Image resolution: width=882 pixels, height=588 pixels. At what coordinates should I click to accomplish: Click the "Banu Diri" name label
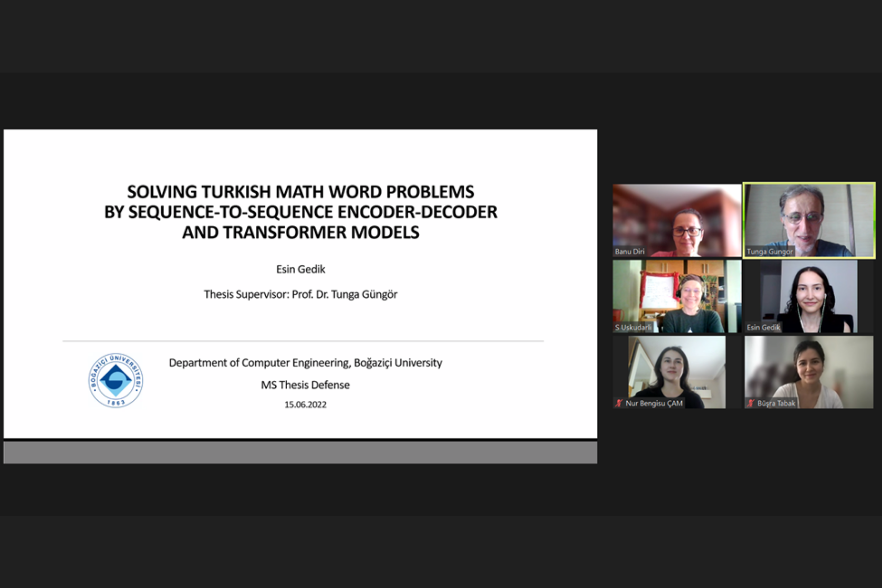click(x=630, y=252)
